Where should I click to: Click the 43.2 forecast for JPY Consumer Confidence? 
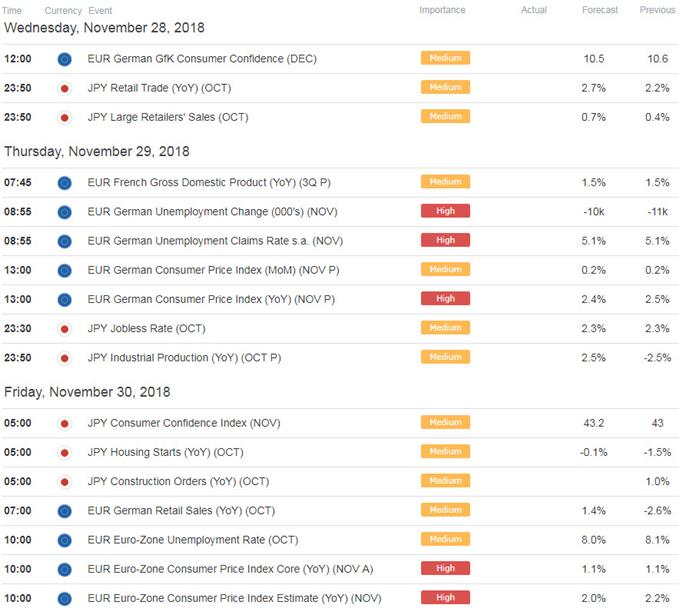click(x=594, y=423)
